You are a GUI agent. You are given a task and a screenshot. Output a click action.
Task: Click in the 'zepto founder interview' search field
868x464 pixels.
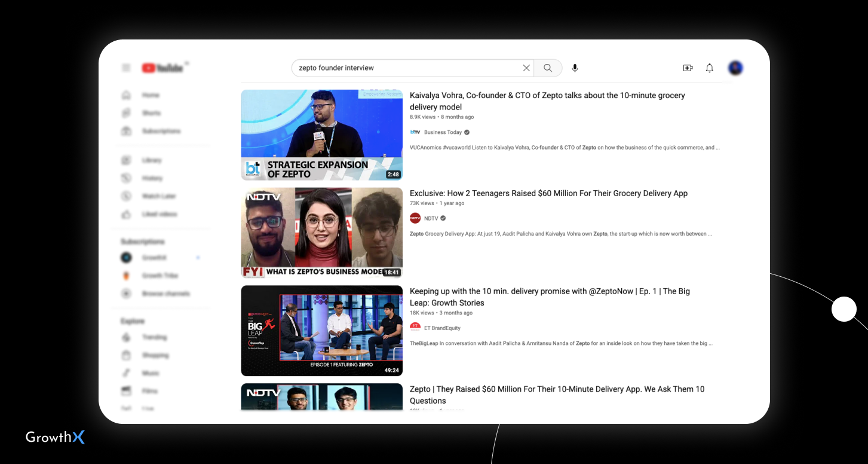pyautogui.click(x=406, y=68)
